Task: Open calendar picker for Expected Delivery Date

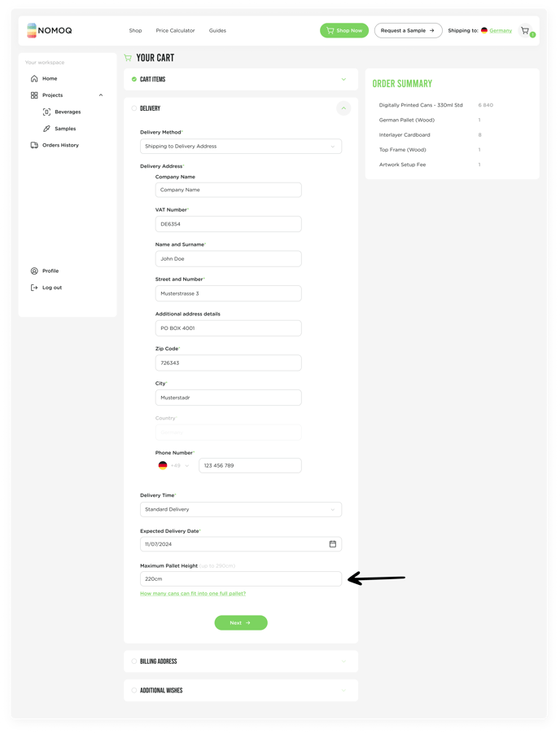Action: click(332, 544)
